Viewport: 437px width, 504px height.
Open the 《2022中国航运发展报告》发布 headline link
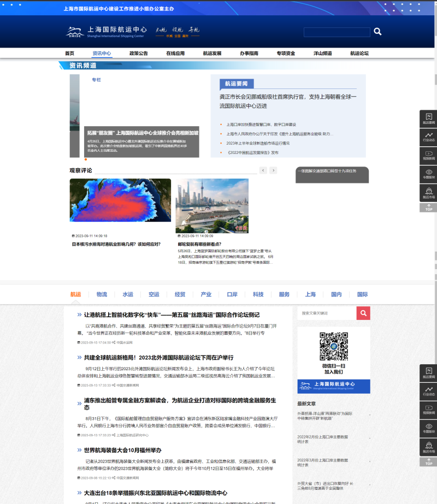coord(252,153)
